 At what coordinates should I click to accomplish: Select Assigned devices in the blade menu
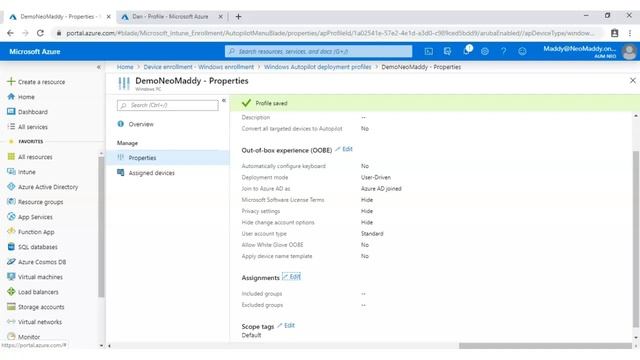pyautogui.click(x=151, y=173)
